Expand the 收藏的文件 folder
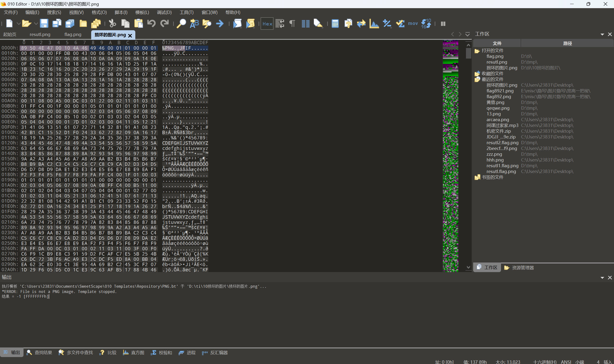Viewport: 614px width, 364px height. tap(477, 74)
